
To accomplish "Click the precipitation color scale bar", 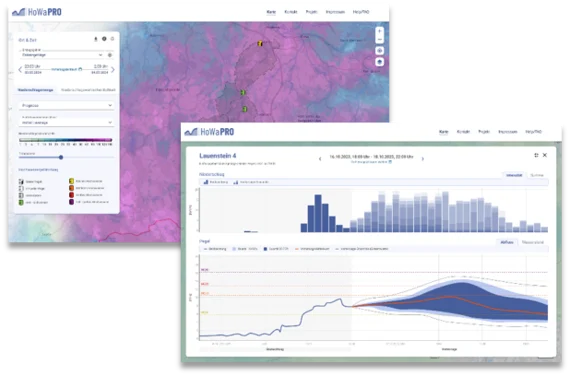I will (x=65, y=140).
